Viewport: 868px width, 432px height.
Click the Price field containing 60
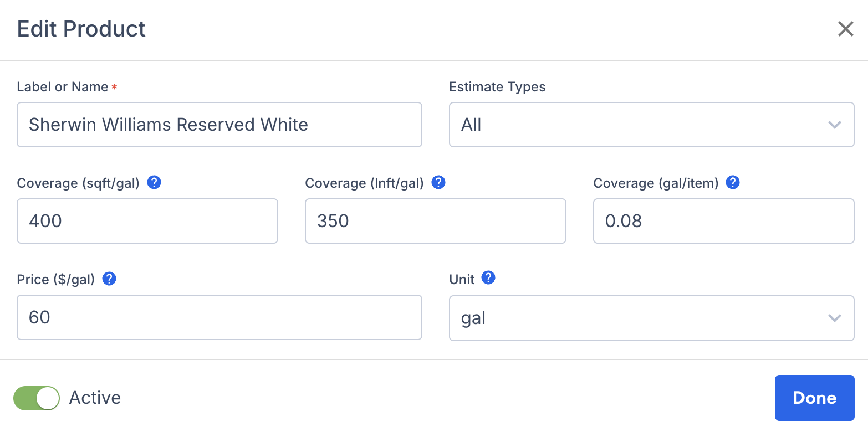click(219, 317)
